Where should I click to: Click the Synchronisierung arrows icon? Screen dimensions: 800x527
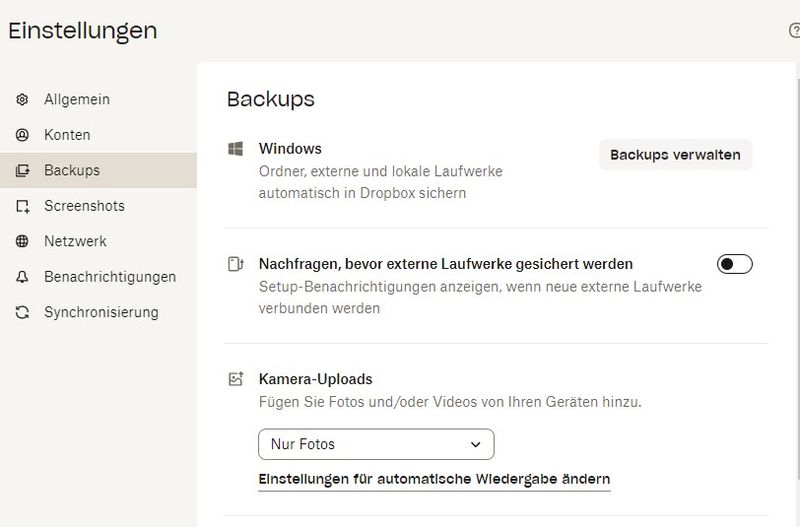point(22,312)
